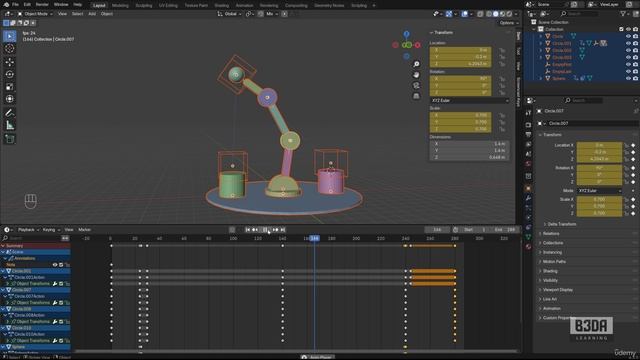Image resolution: width=640 pixels, height=360 pixels.
Task: Click the outliner filter funnel icon
Action: tap(623, 14)
